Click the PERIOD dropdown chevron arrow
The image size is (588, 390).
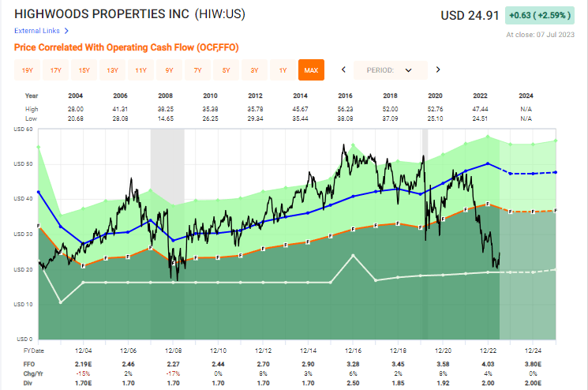pos(408,70)
